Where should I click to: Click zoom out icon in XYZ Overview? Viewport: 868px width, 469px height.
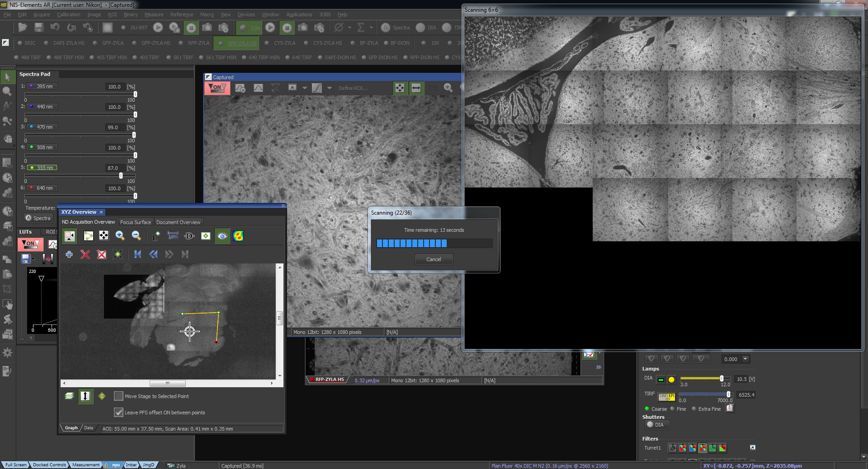click(136, 236)
